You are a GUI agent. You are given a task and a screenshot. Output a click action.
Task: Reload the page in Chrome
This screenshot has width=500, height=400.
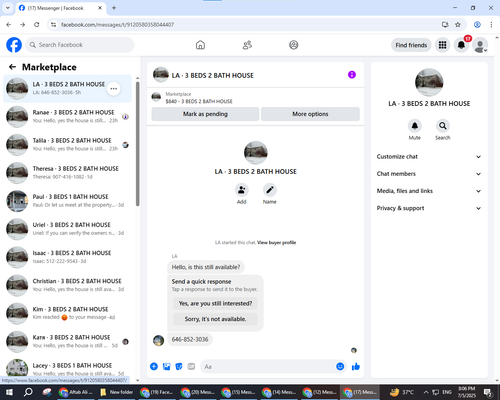[x=37, y=24]
